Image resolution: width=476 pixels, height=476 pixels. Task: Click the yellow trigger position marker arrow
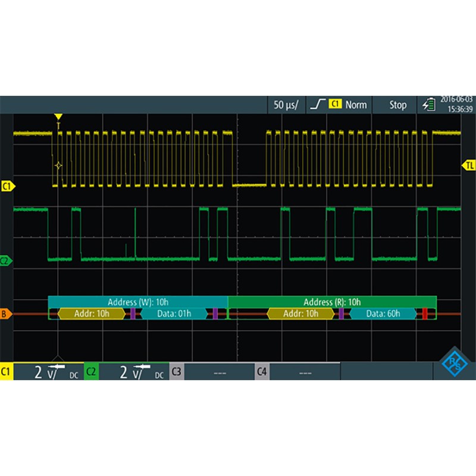58,116
